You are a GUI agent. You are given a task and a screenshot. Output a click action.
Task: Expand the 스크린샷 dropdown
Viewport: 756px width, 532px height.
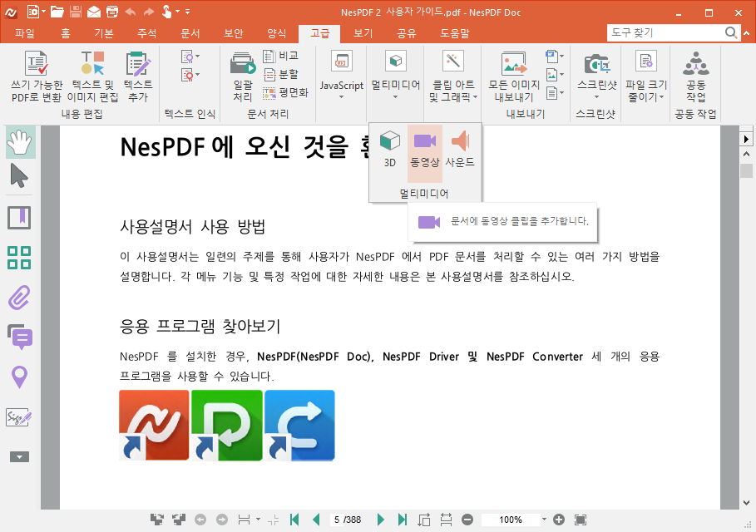click(597, 97)
